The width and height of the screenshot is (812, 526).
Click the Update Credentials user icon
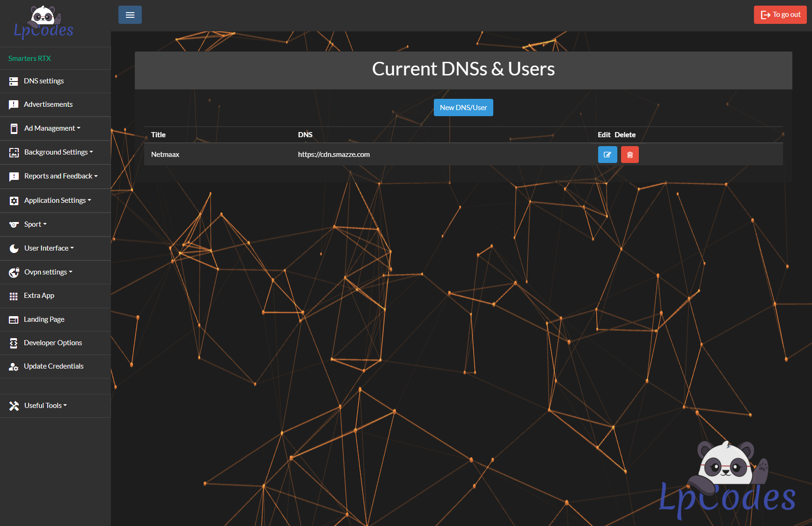[14, 367]
